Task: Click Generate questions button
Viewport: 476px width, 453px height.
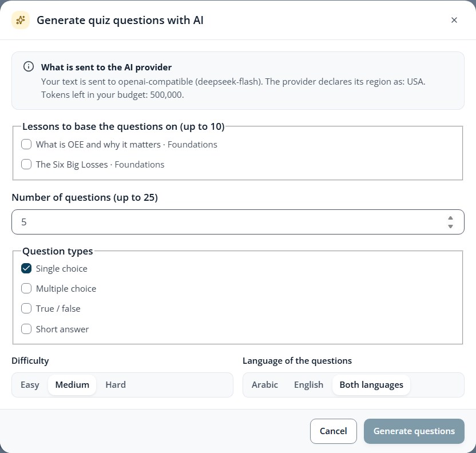Action: tap(414, 431)
